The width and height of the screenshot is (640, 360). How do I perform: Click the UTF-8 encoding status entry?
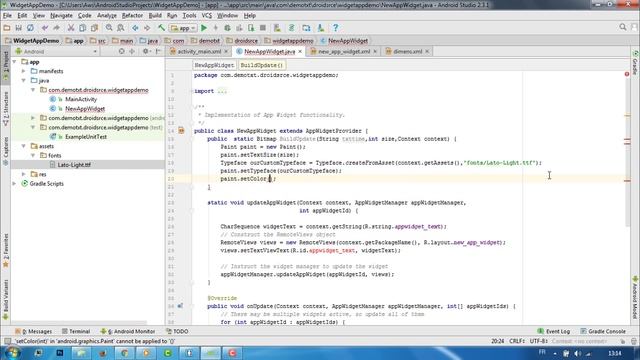pos(539,341)
